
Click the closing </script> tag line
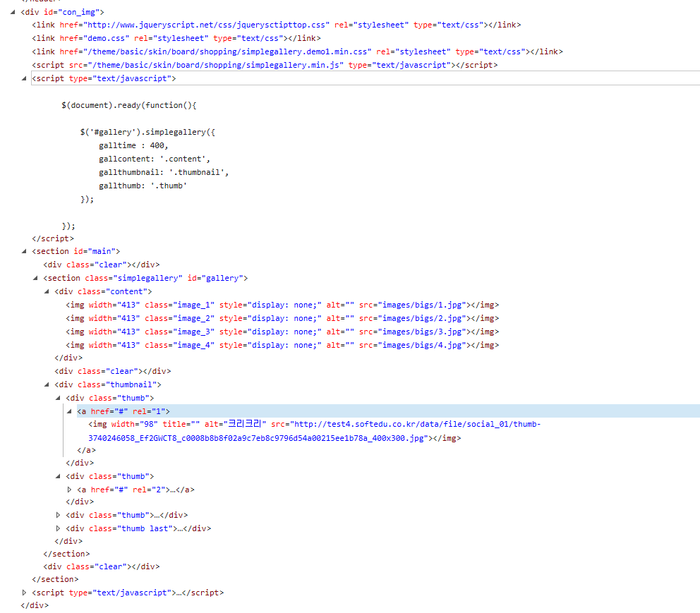[x=53, y=238]
